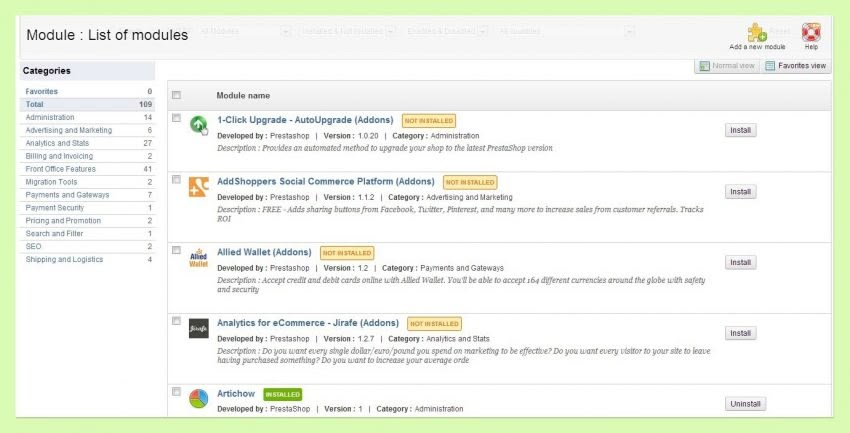Check the Allied Wallet module checkbox

point(176,250)
